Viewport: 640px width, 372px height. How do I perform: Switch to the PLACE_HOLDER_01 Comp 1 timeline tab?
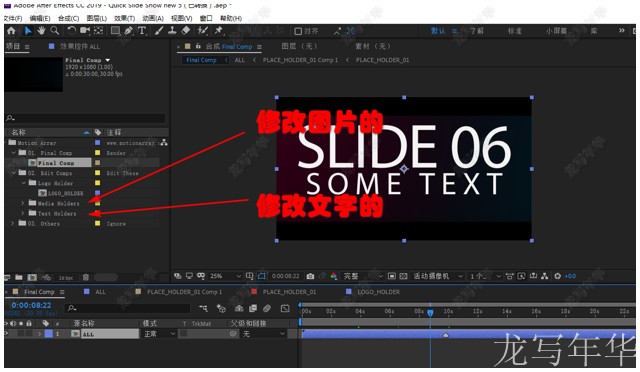pos(184,292)
